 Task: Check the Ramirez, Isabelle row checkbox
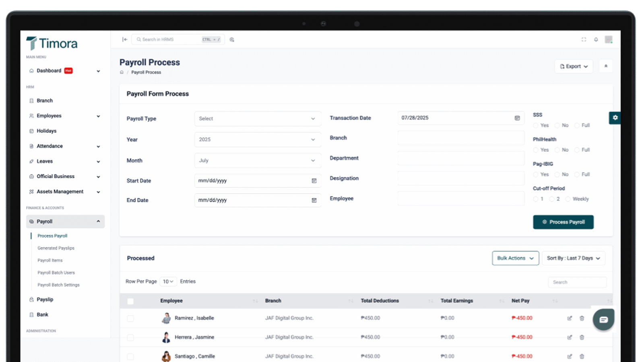[x=130, y=319]
